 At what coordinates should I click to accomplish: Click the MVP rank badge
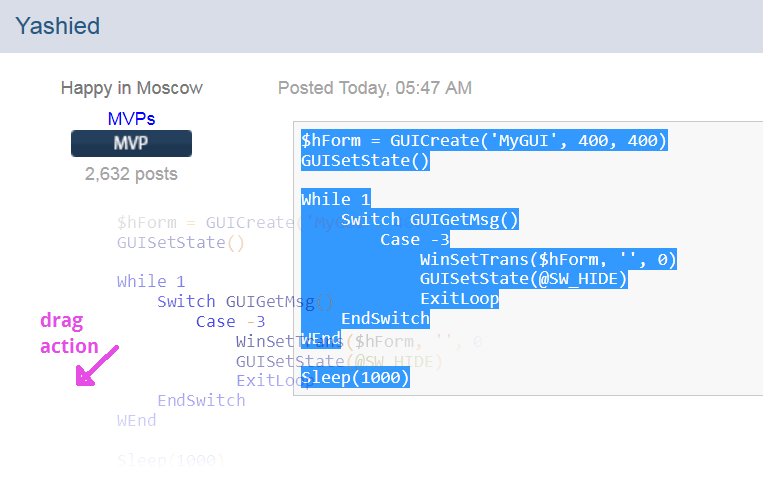click(x=131, y=143)
